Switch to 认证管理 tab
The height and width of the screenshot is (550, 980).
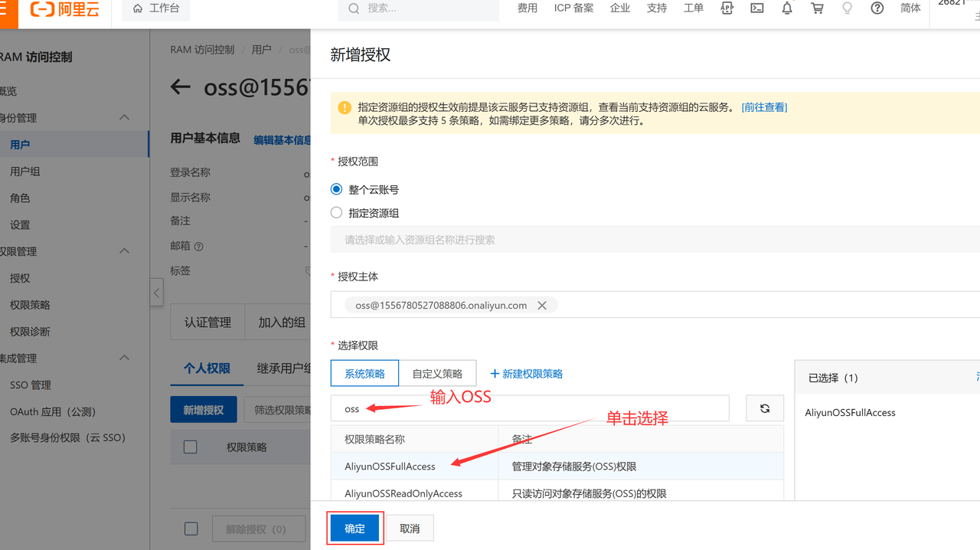tap(207, 322)
